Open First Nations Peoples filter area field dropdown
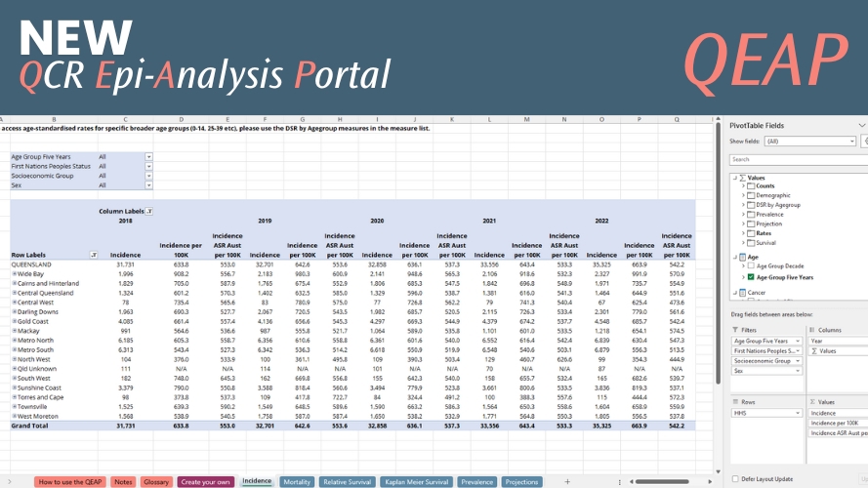 coord(798,350)
